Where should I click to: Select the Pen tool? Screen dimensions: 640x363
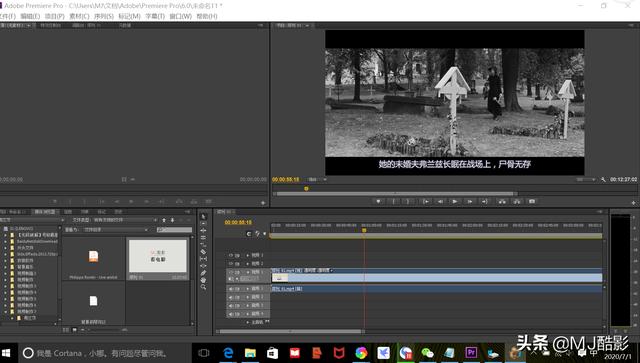click(x=203, y=273)
